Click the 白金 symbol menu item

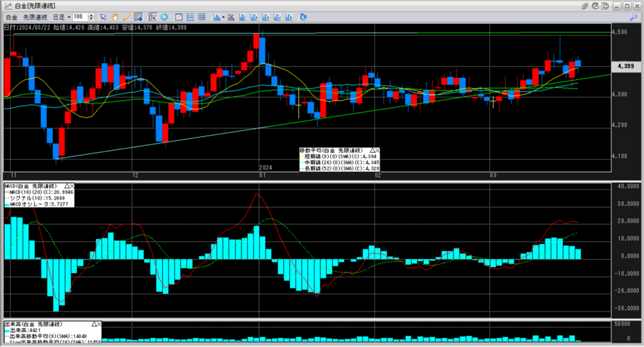(11, 16)
